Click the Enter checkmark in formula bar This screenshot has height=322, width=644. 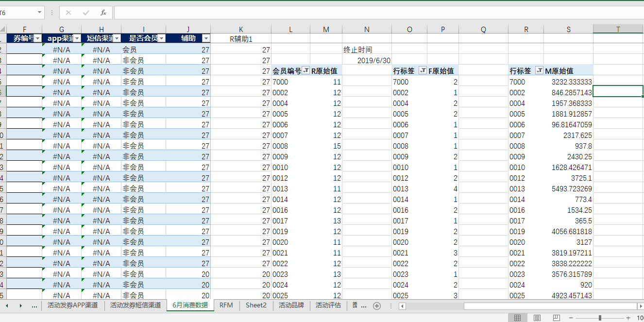click(x=86, y=13)
